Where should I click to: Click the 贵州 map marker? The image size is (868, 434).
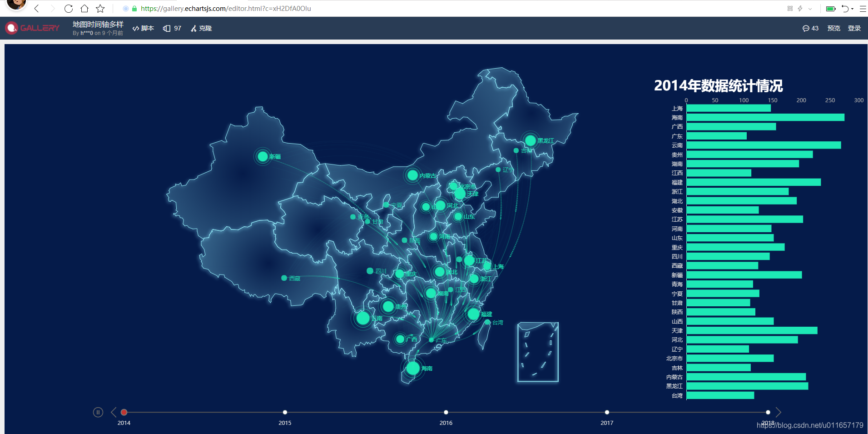coord(388,307)
